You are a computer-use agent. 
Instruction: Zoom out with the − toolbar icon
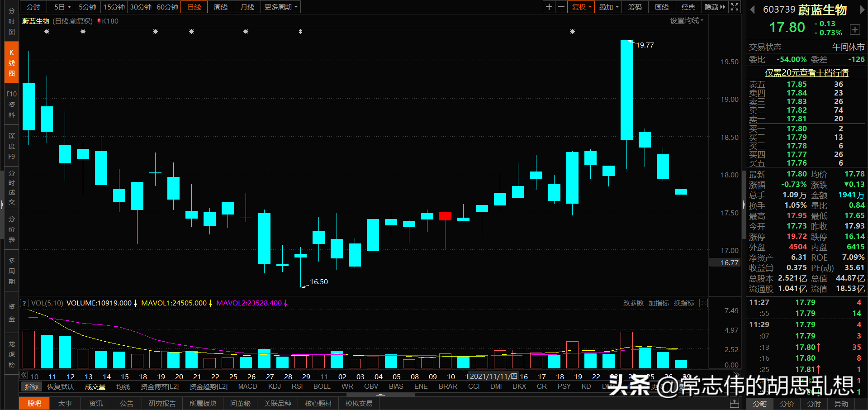[x=561, y=7]
